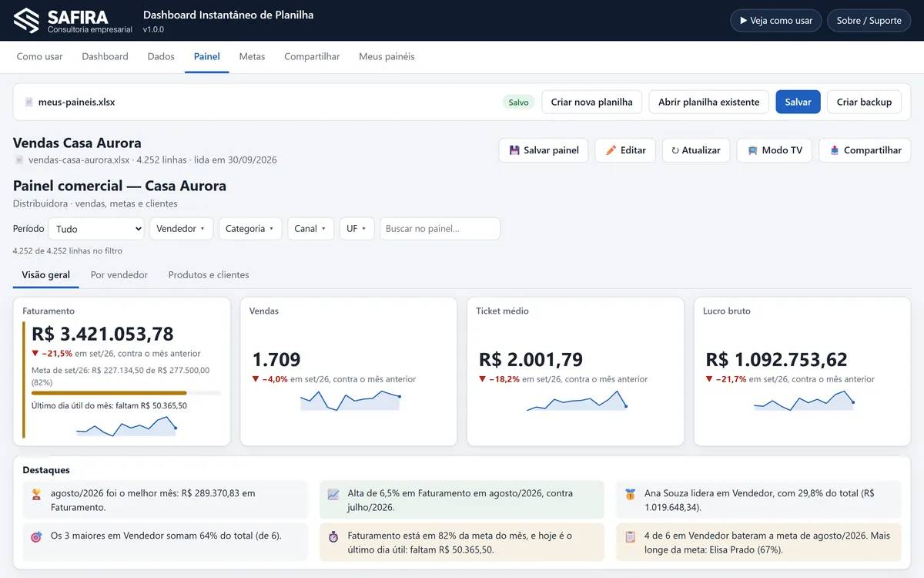Switch to Por vendedor sub-tab
Viewport: 924px width, 578px height.
(x=119, y=275)
